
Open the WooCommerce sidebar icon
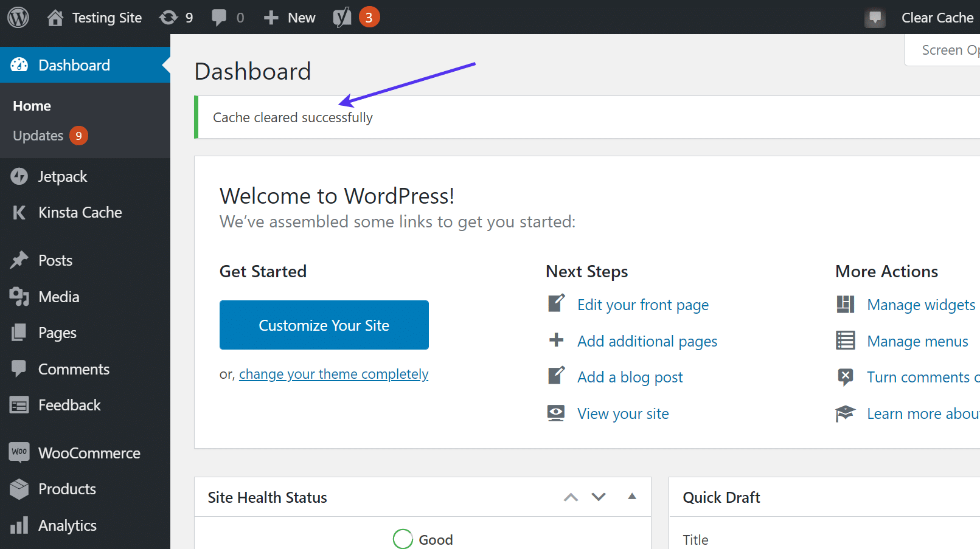[19, 452]
